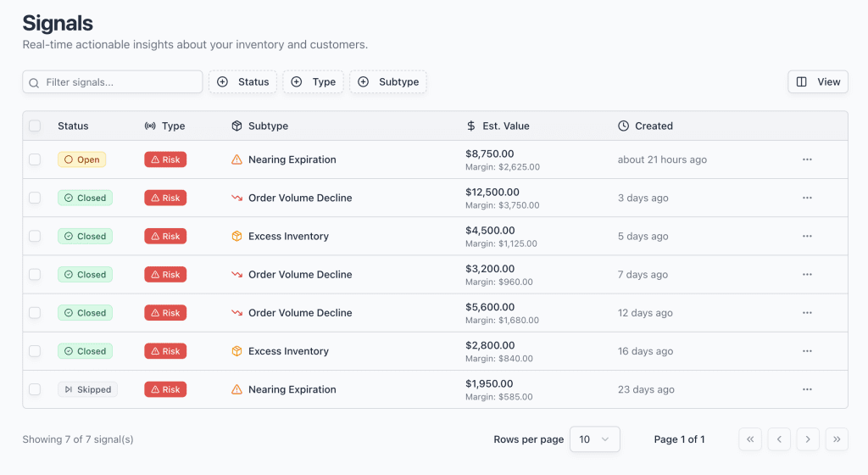868x475 pixels.
Task: Open the View column options button
Action: tap(818, 82)
